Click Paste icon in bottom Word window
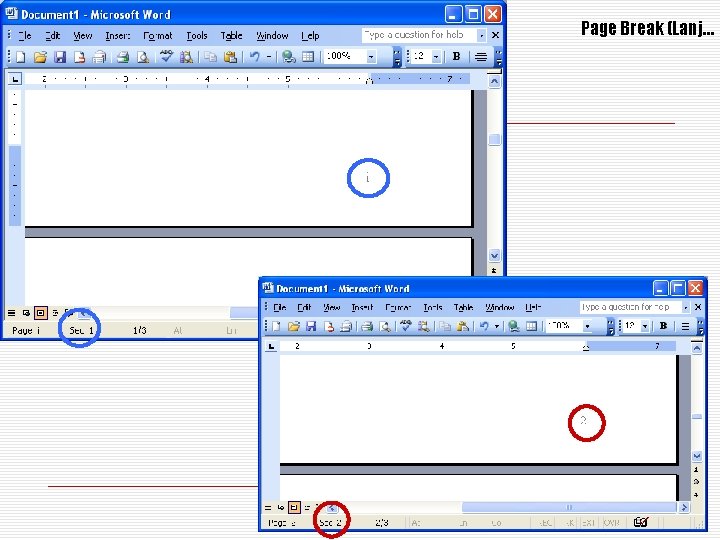720x540 pixels. 462,326
